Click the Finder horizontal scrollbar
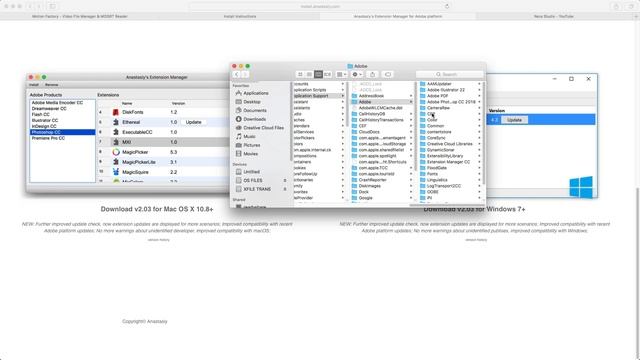The image size is (640, 360). [x=447, y=204]
